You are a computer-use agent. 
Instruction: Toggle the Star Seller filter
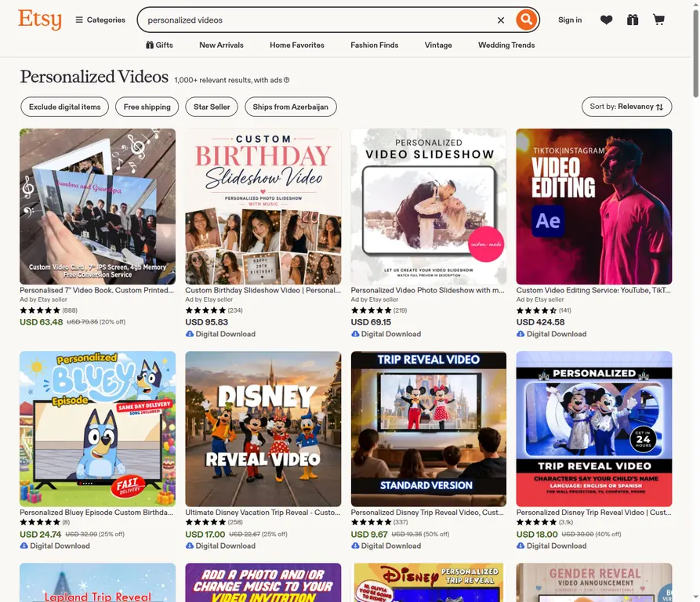click(x=212, y=107)
